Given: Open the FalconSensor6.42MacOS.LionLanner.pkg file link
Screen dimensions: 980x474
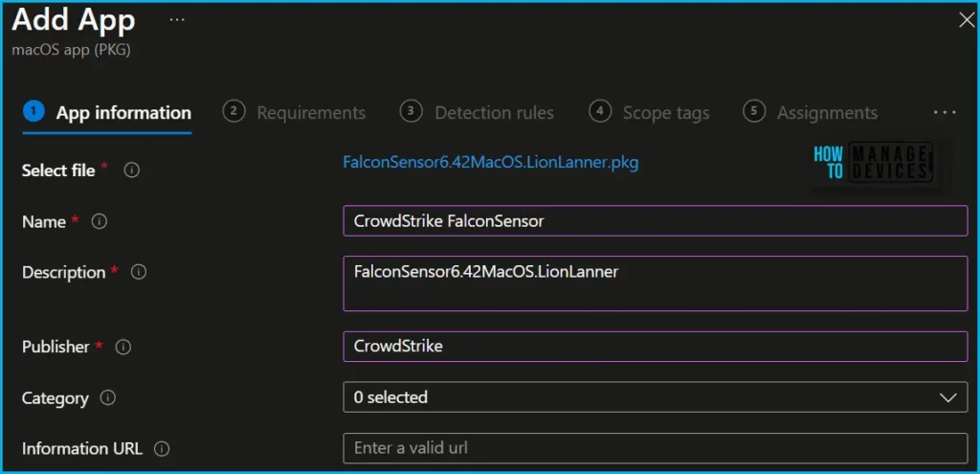Looking at the screenshot, I should [x=491, y=163].
